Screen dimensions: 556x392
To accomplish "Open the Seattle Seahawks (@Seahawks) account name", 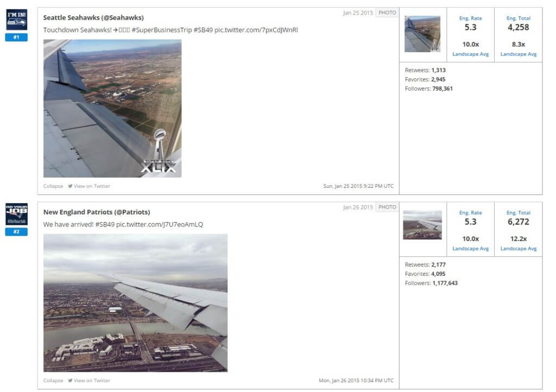I will (93, 17).
